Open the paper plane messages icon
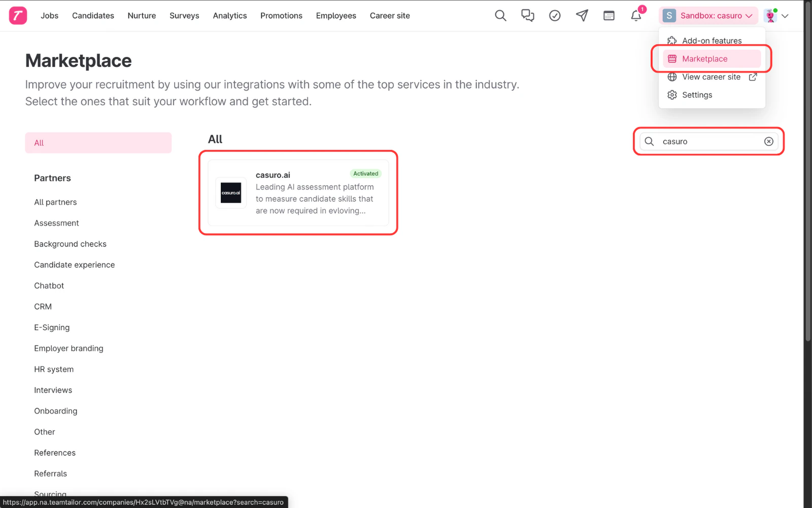The image size is (812, 508). coord(582,16)
